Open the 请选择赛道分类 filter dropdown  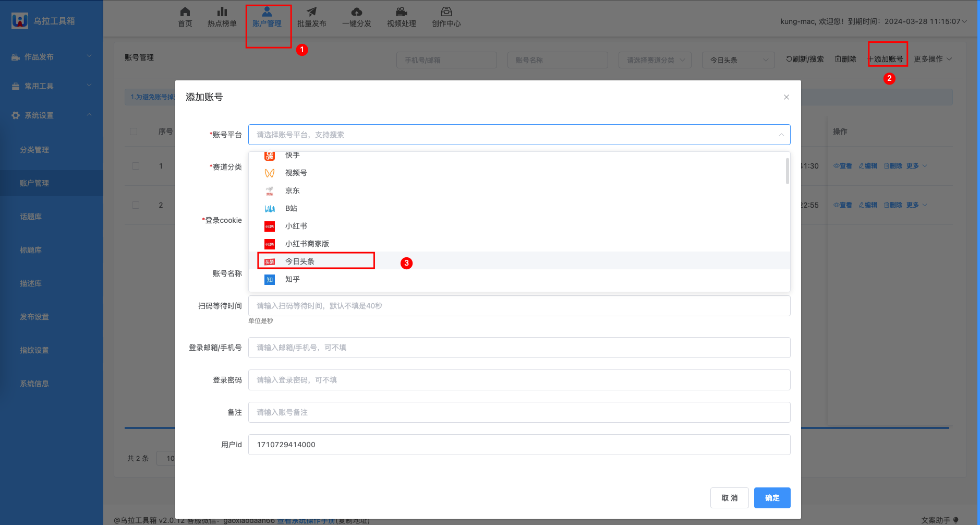(x=655, y=60)
